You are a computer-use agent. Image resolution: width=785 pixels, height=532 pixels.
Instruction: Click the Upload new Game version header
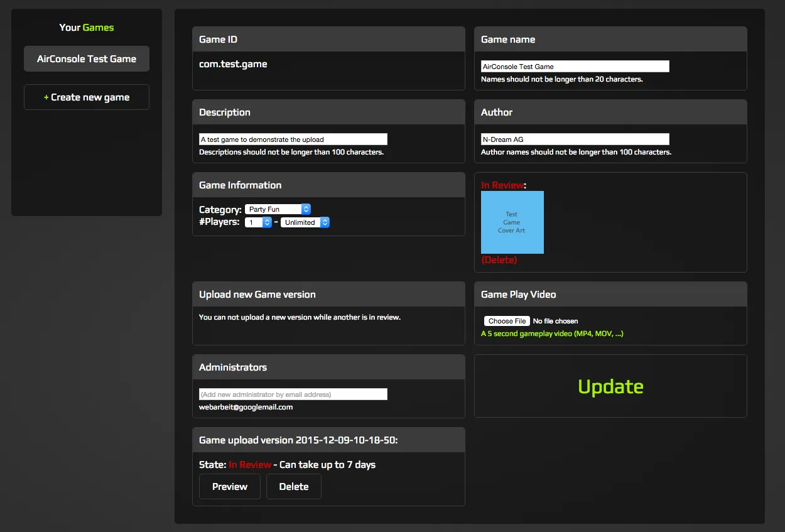click(328, 295)
